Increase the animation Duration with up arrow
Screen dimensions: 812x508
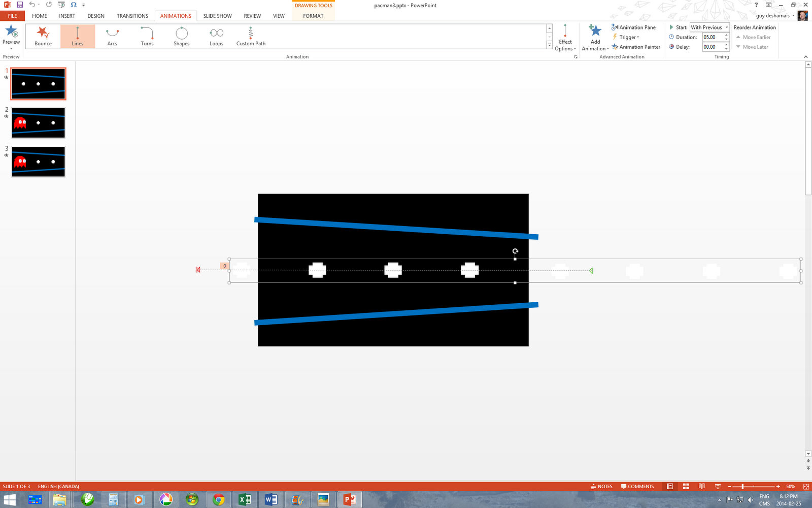coord(726,35)
